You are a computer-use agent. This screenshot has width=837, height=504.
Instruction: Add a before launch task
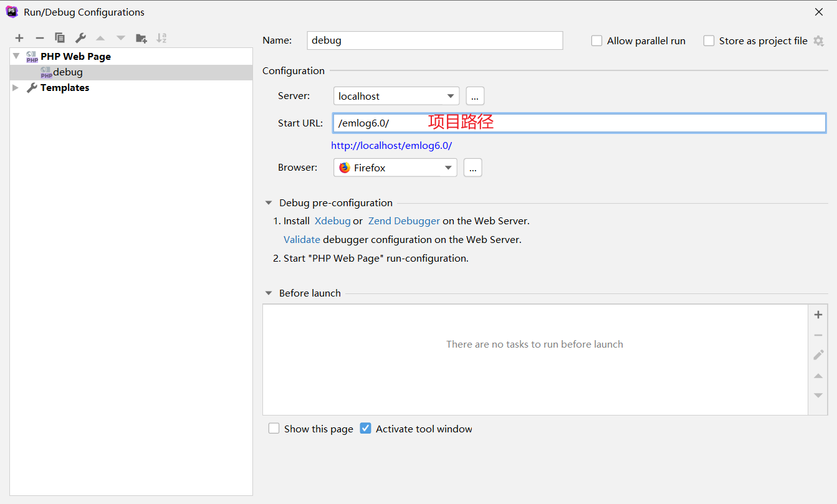click(818, 315)
